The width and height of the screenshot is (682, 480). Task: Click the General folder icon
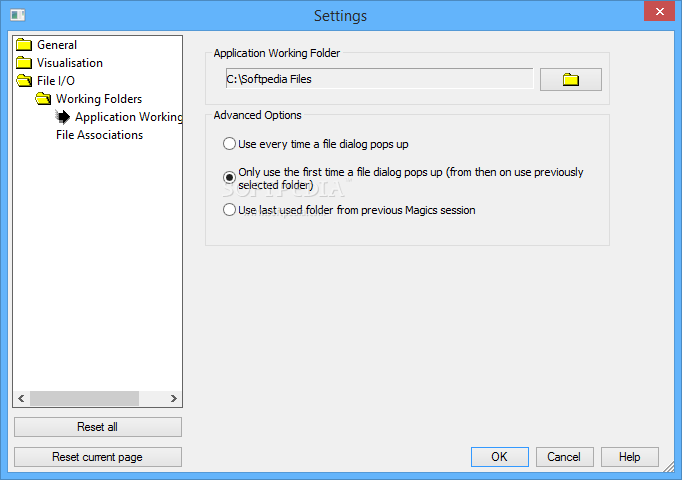click(24, 45)
